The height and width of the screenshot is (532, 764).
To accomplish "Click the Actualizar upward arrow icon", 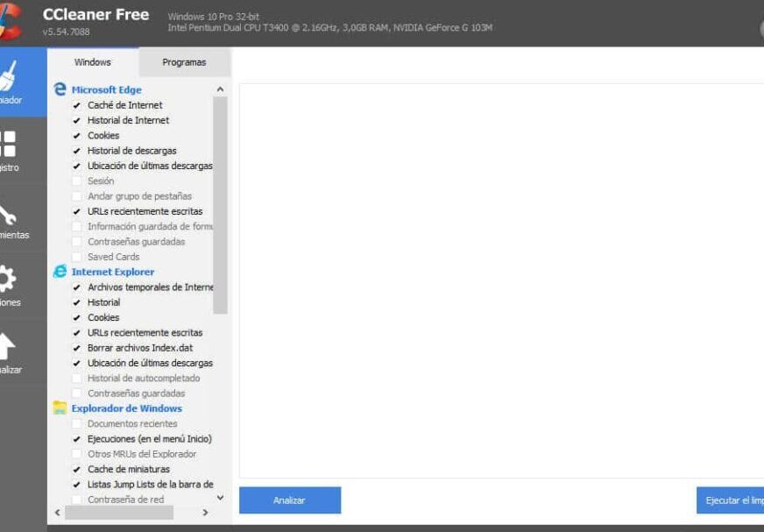I will pos(7,346).
